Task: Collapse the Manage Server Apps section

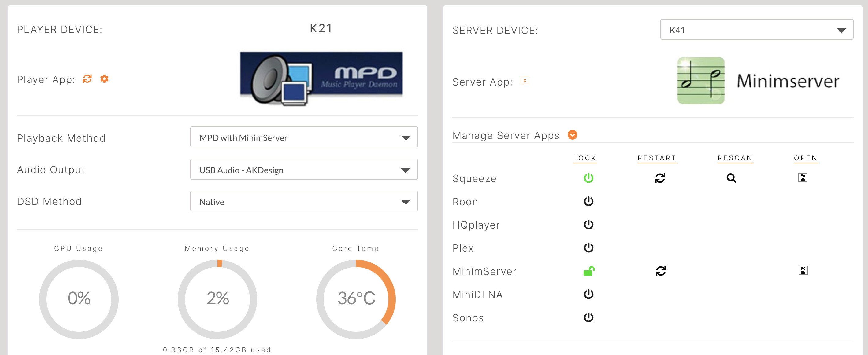Action: (572, 135)
